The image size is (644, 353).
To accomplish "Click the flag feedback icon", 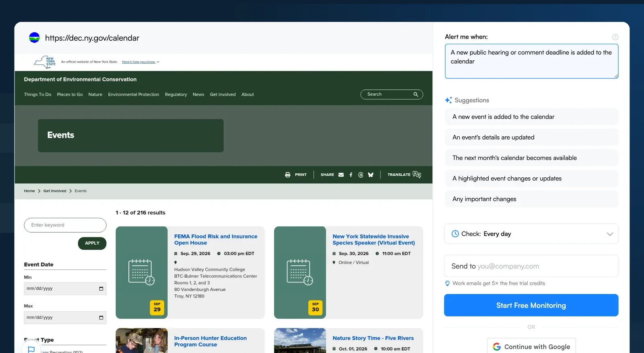I will 31,349.
